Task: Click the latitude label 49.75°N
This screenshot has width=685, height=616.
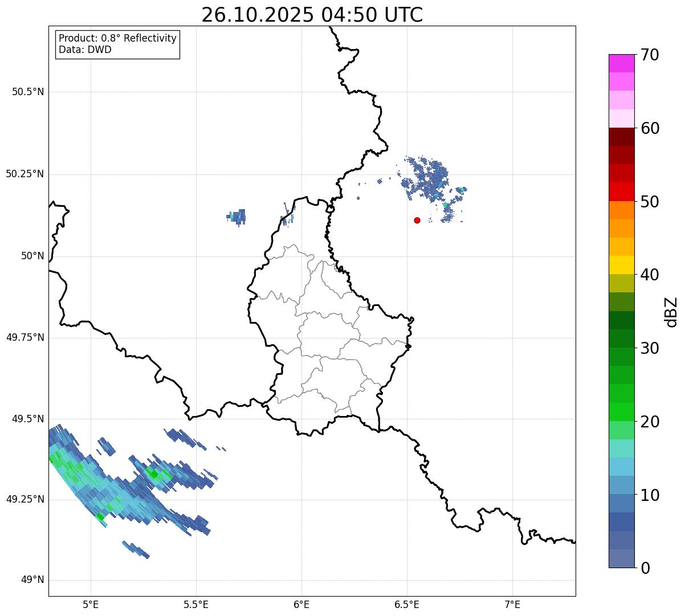Action: click(25, 337)
